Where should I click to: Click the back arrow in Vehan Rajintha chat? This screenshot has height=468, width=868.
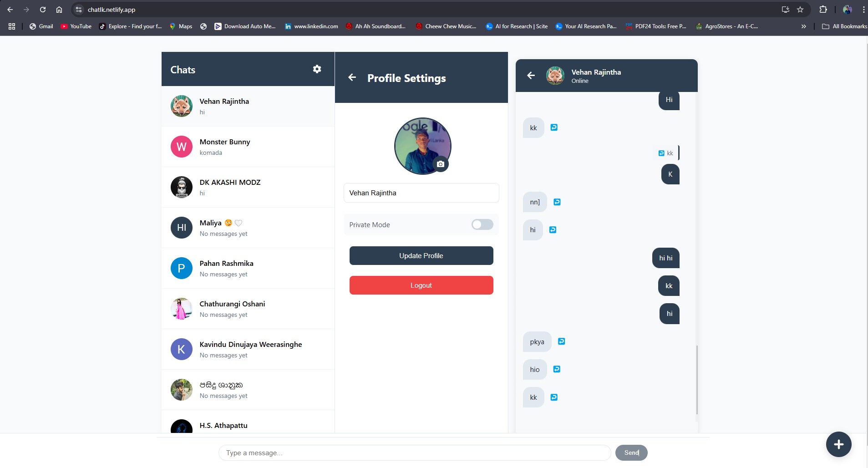pyautogui.click(x=531, y=75)
